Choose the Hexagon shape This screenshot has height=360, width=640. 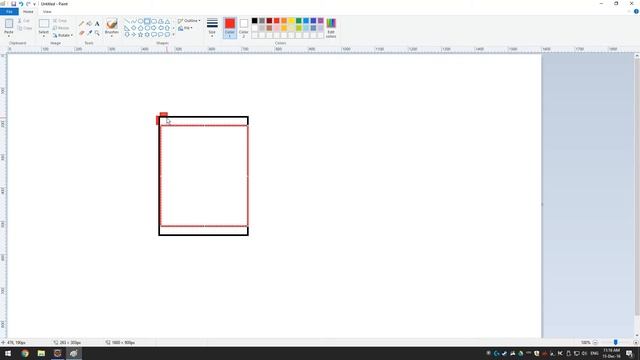tap(147, 28)
